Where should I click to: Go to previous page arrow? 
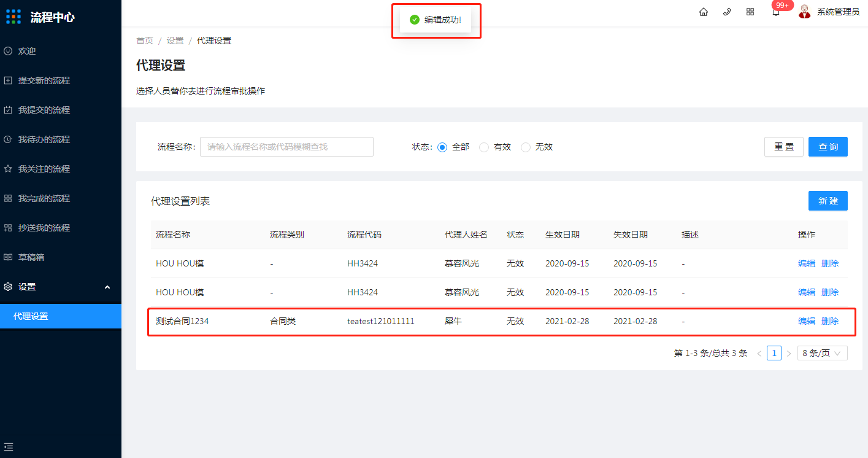[x=759, y=353]
